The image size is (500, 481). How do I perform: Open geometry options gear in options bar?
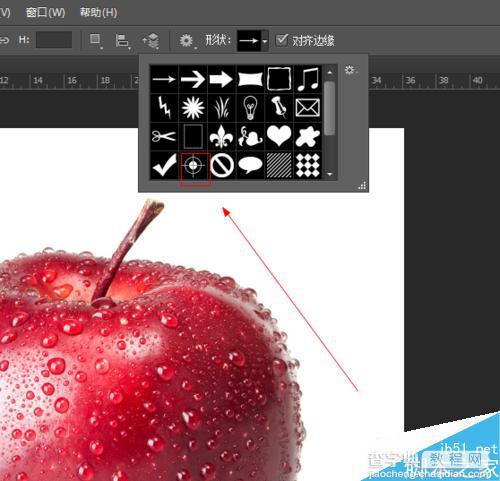[x=186, y=41]
